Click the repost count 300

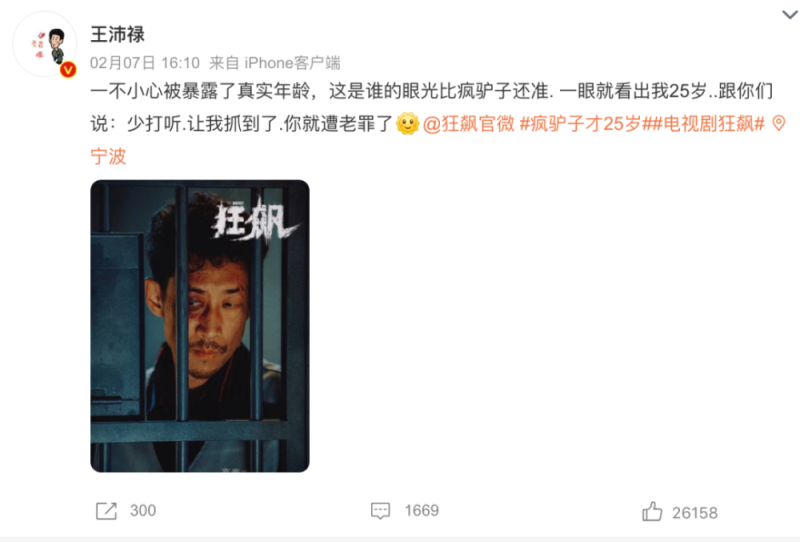click(143, 511)
